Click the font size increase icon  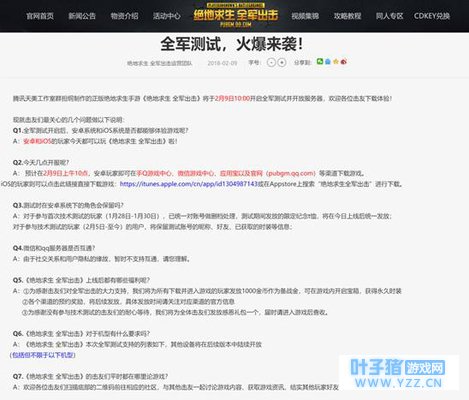point(282,62)
